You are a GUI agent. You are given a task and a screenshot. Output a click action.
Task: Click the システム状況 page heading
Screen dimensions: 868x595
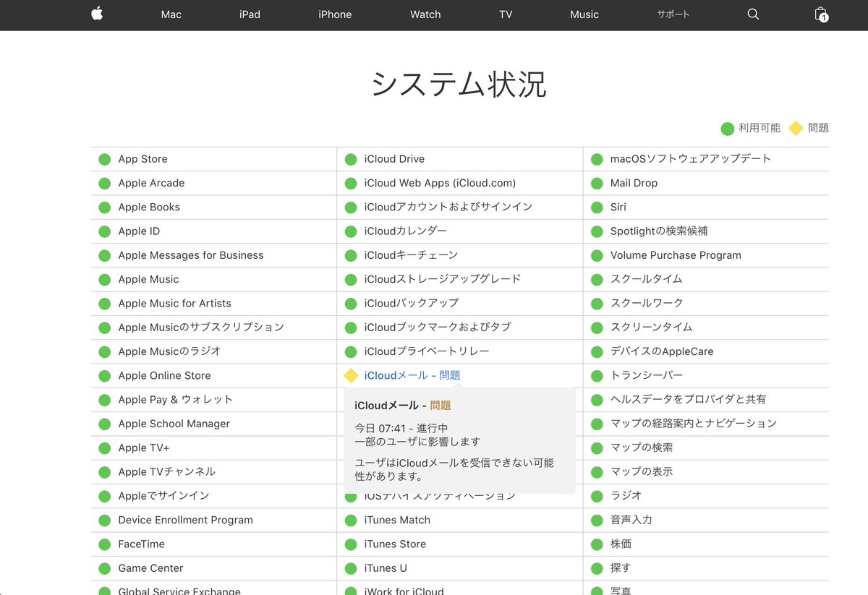click(459, 85)
